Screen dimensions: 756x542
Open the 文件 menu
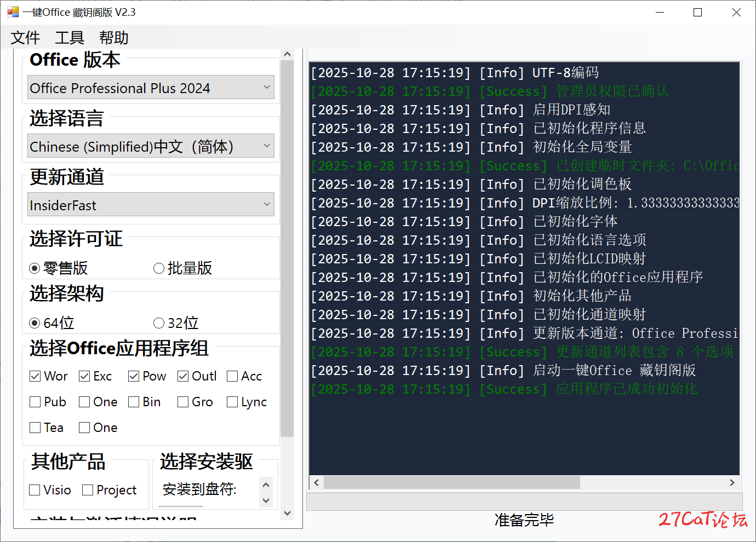click(x=25, y=38)
